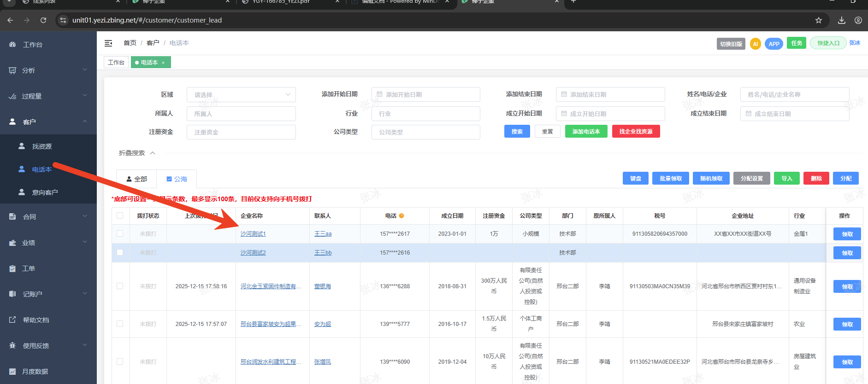The width and height of the screenshot is (868, 384).
Task: Collapse the search panel via 折叠搜索
Action: (x=137, y=153)
